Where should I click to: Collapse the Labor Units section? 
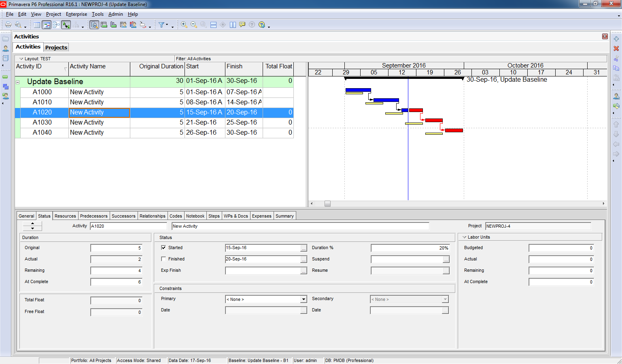(464, 237)
